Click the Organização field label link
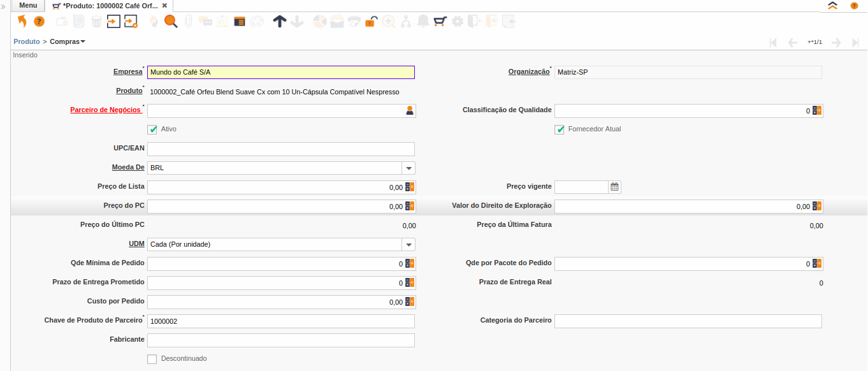Screen dimensions: 868x371 click(529, 72)
